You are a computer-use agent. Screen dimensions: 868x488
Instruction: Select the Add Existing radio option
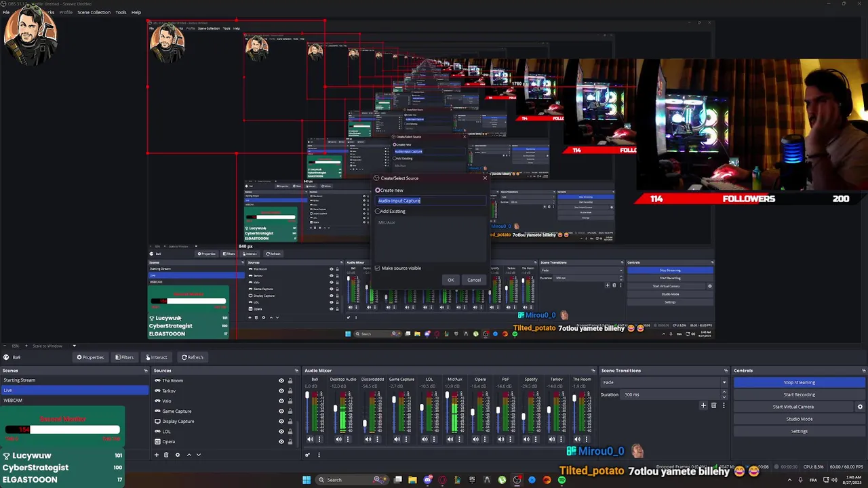click(378, 211)
